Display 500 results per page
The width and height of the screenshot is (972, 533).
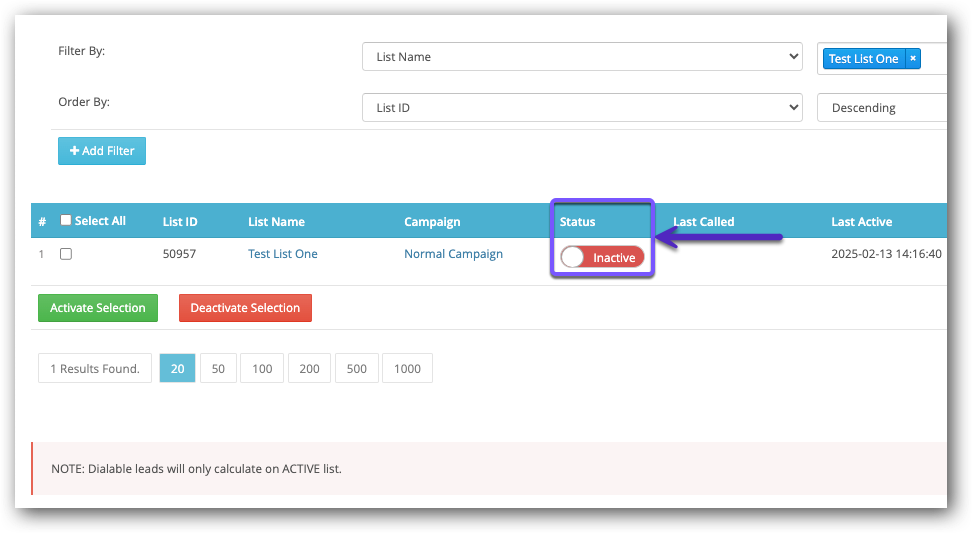pyautogui.click(x=356, y=369)
